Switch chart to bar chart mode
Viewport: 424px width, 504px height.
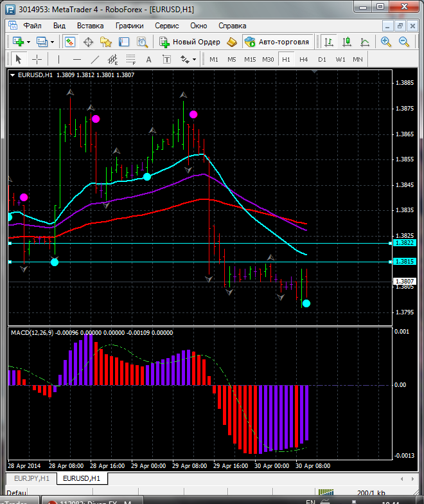329,42
